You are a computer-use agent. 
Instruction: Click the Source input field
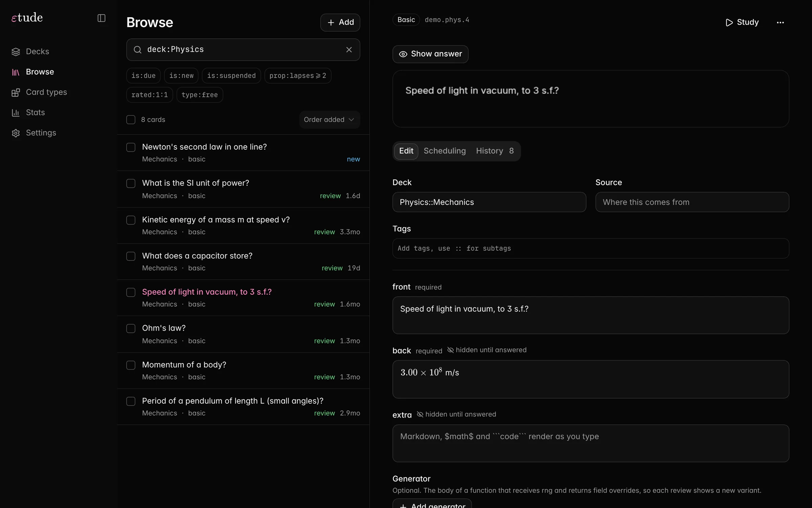[x=692, y=202]
